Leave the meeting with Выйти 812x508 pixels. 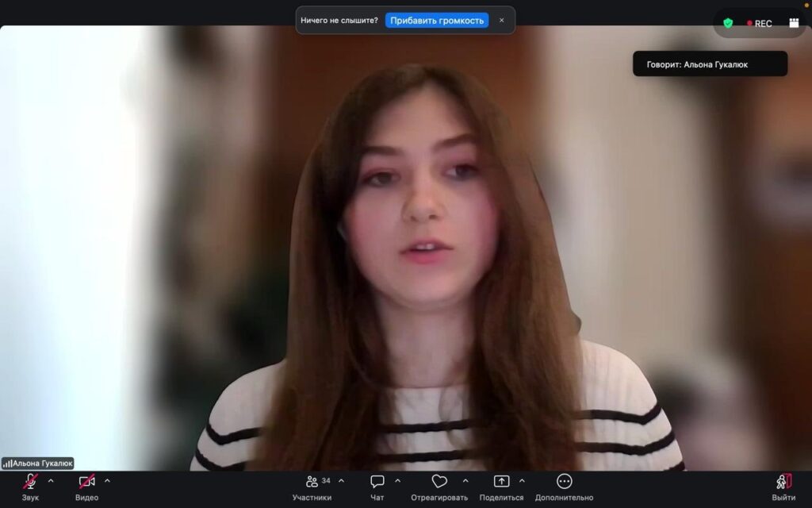click(x=783, y=482)
